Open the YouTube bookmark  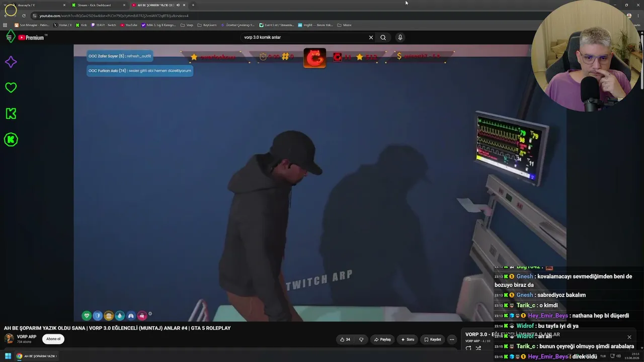129,25
